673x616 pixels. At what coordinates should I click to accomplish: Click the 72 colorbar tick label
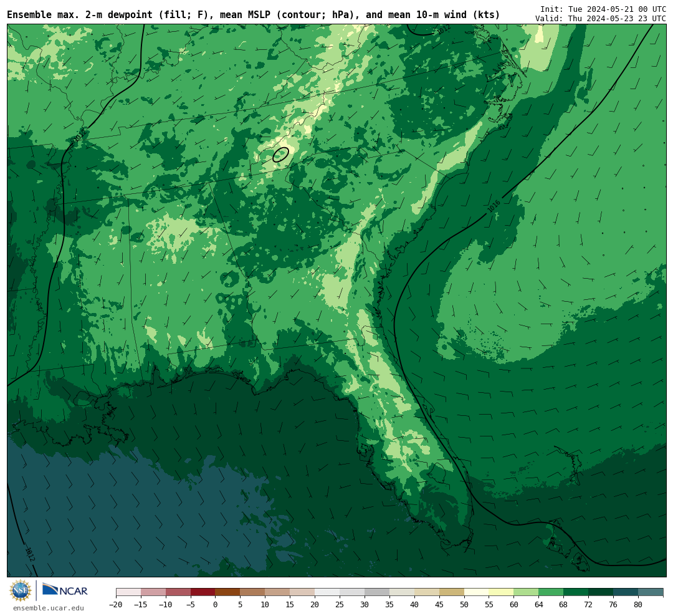[x=589, y=604]
